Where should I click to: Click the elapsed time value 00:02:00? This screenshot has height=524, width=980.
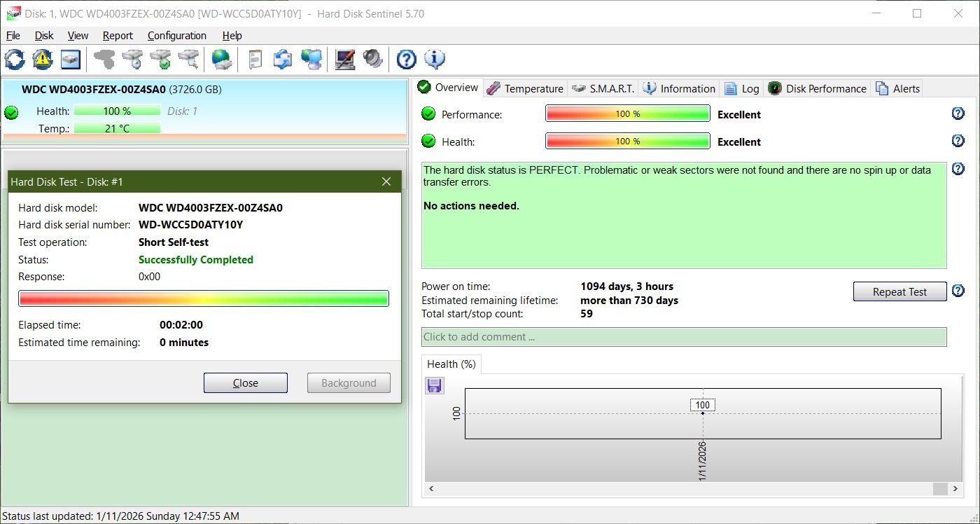click(181, 325)
